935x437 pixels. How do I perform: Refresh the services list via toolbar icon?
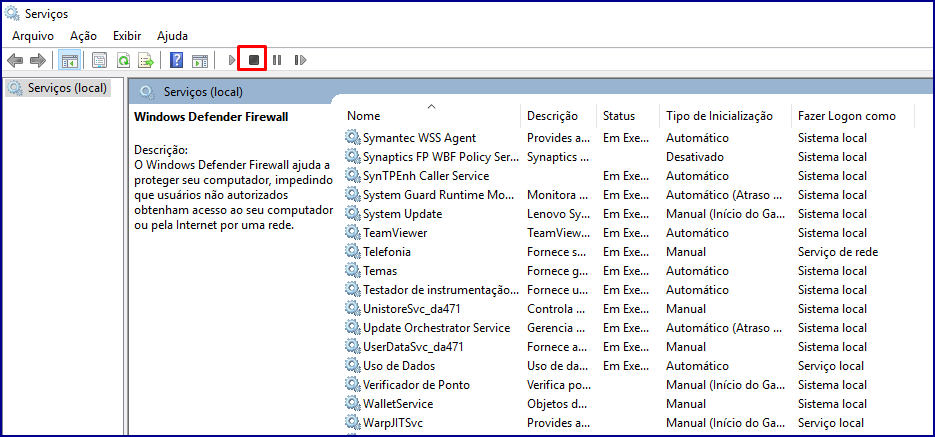[x=123, y=60]
